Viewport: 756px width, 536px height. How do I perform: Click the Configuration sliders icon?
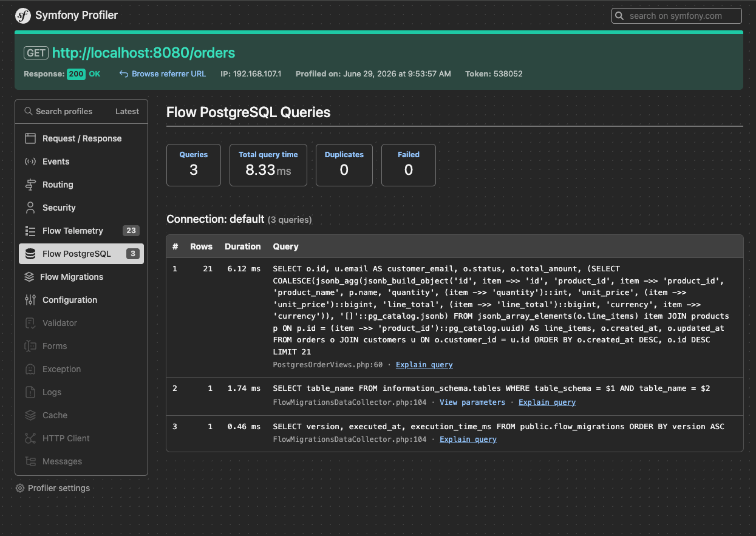click(30, 300)
